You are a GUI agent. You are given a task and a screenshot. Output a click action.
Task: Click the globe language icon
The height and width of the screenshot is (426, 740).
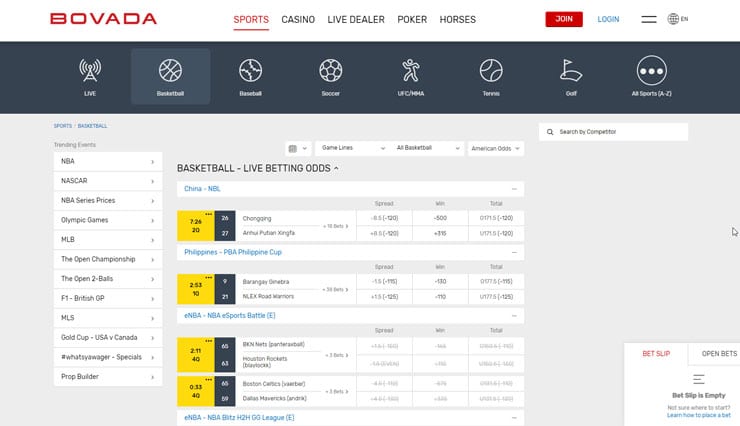(x=673, y=19)
